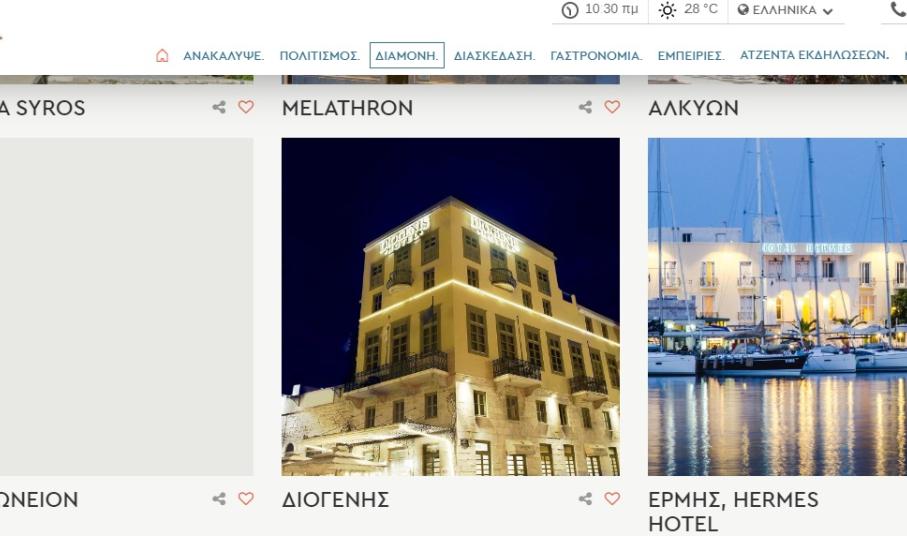907x536 pixels.
Task: Select the ΔΙΑΜΟΝΗ menu item
Action: tap(407, 56)
